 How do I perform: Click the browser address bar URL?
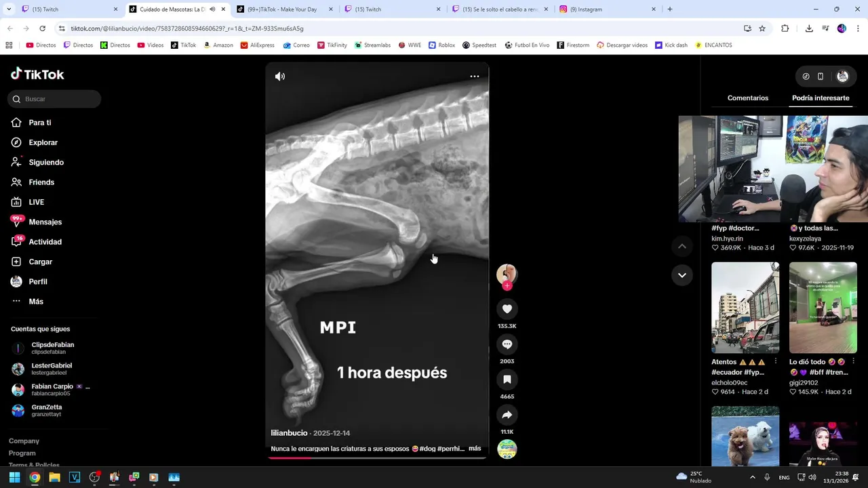click(x=187, y=28)
